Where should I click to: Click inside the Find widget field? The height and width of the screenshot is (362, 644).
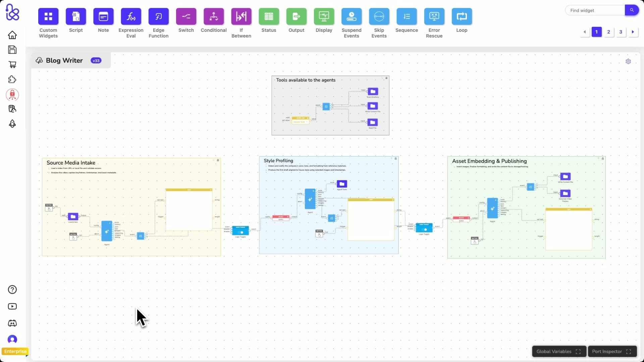pos(594,10)
